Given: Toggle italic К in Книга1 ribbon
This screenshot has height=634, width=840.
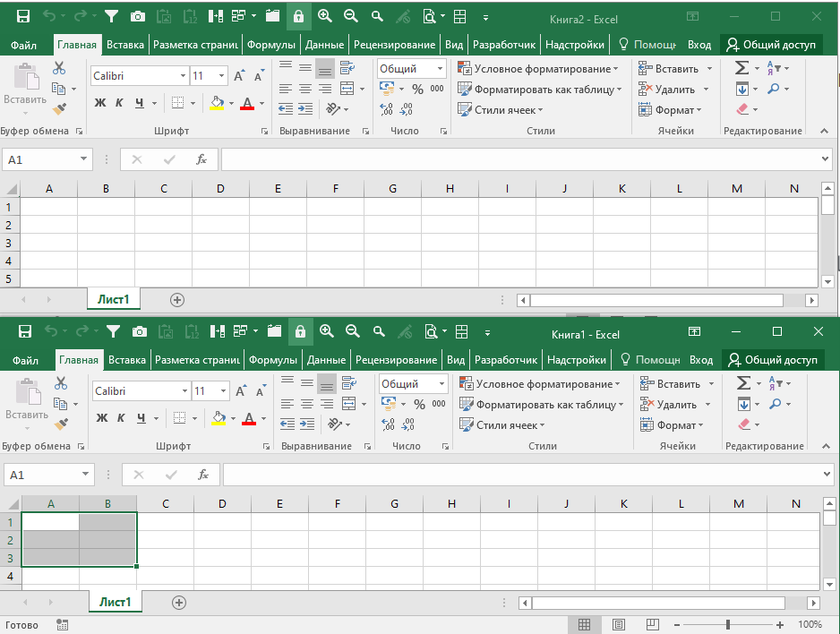Looking at the screenshot, I should click(121, 418).
